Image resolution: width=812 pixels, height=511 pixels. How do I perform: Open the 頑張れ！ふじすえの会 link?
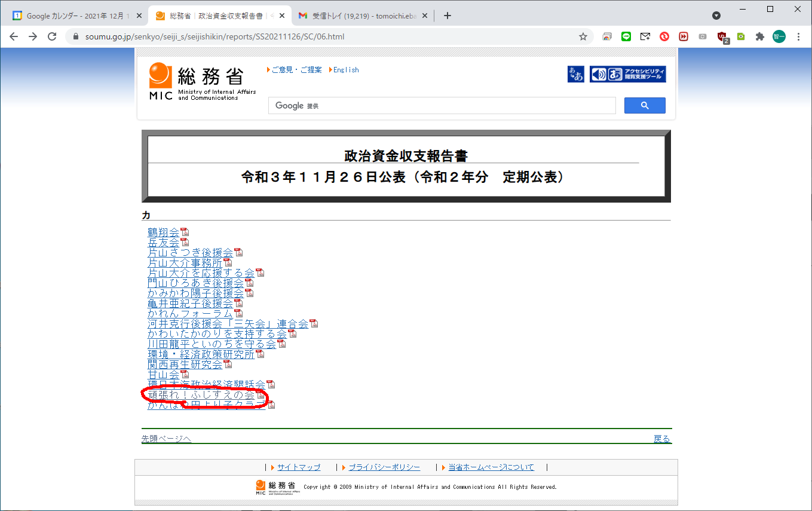tap(201, 395)
